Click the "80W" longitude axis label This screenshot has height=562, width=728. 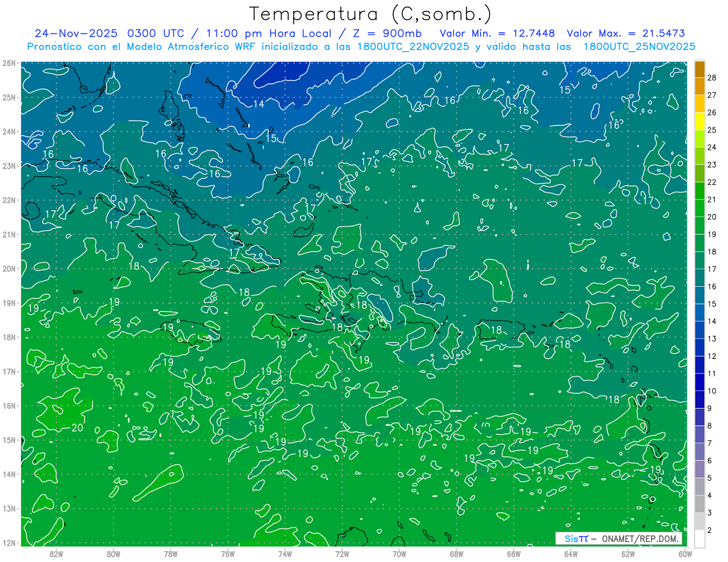[x=113, y=554]
